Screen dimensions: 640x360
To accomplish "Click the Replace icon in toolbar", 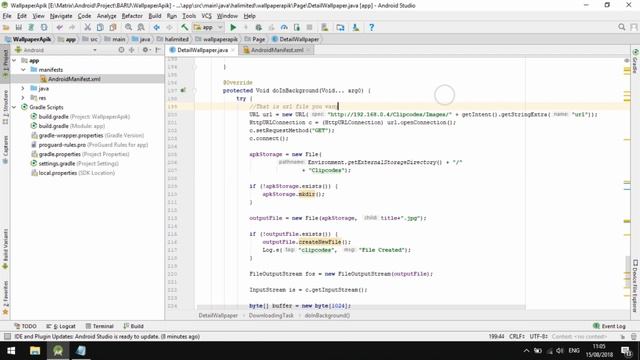I will (x=141, y=27).
